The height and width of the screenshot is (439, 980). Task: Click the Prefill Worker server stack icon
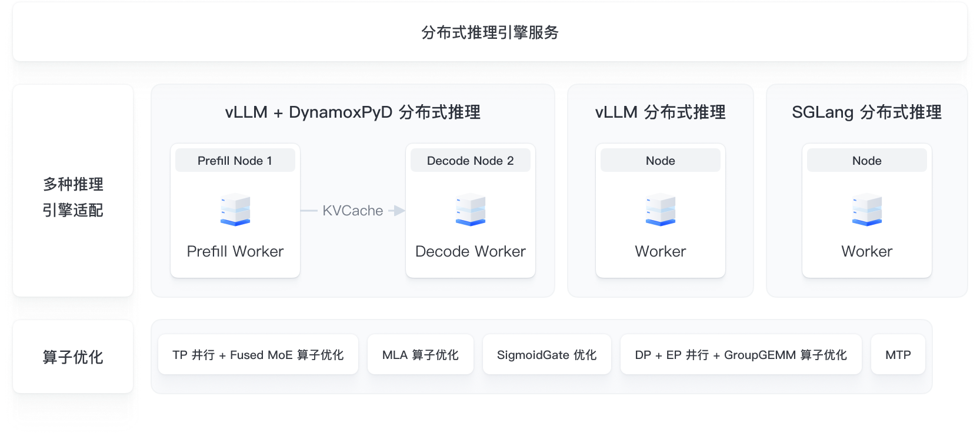[x=235, y=210]
